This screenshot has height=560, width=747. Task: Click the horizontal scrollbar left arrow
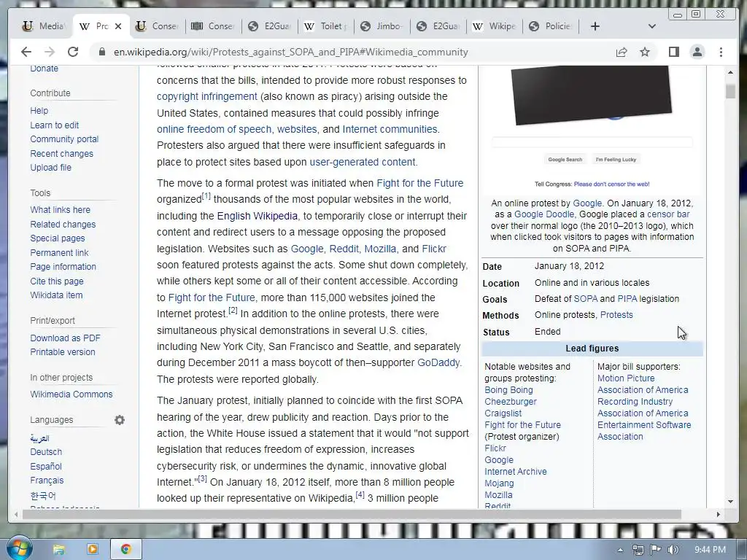pyautogui.click(x=16, y=514)
